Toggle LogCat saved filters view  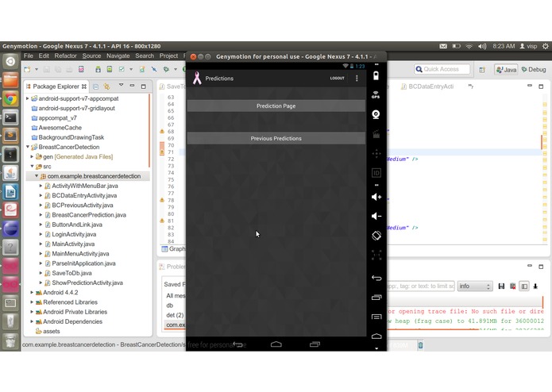pyautogui.click(x=524, y=286)
